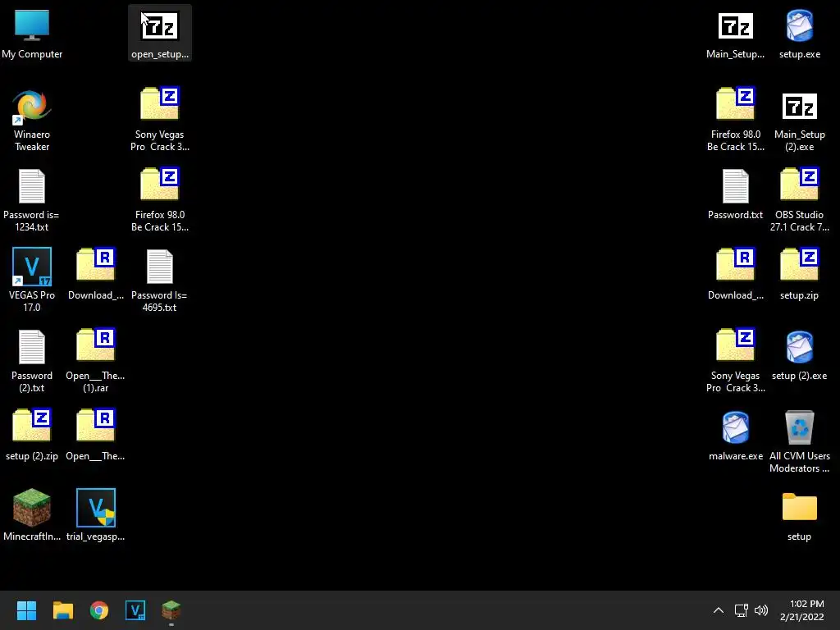Select Firefox 98.0 archive next to Password is= 1234.txt

(160, 199)
